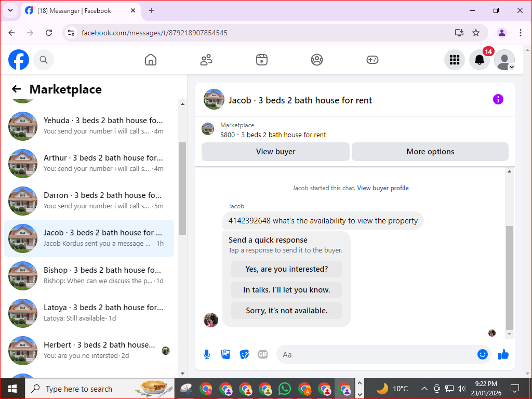Open the Darron conversation

89,201
